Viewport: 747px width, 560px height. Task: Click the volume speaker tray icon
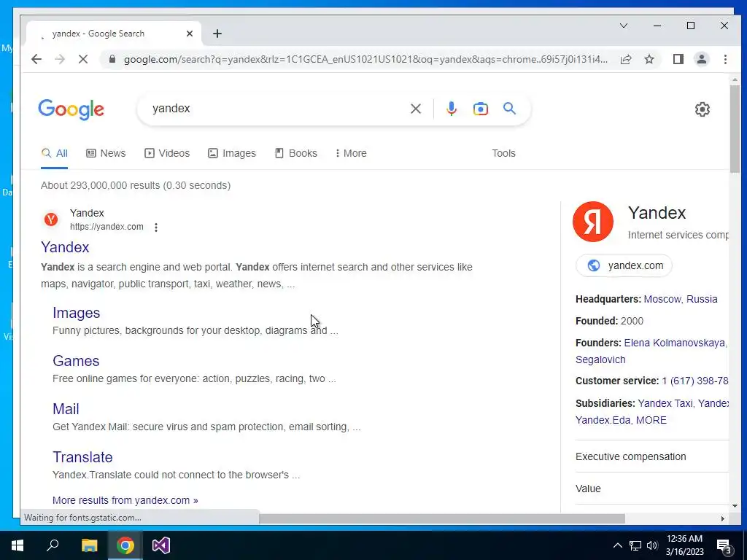click(x=652, y=545)
